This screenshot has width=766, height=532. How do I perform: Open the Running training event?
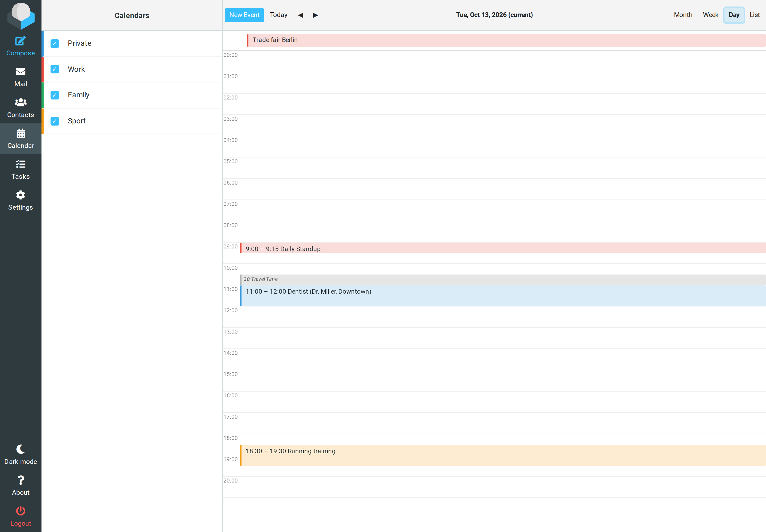(x=503, y=455)
